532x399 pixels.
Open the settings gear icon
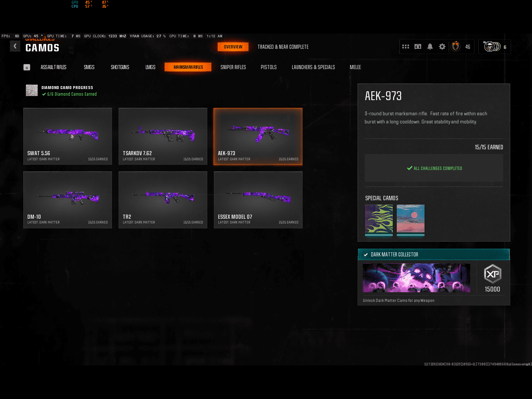(x=442, y=47)
